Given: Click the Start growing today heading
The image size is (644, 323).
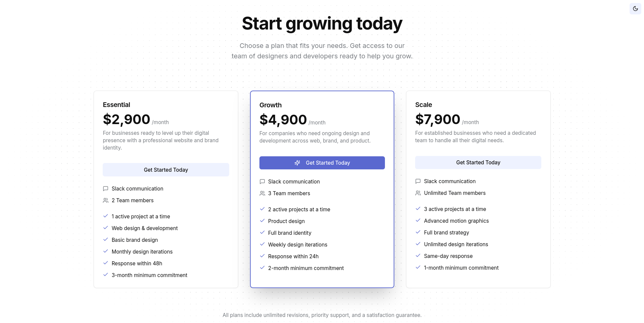Looking at the screenshot, I should (x=322, y=23).
